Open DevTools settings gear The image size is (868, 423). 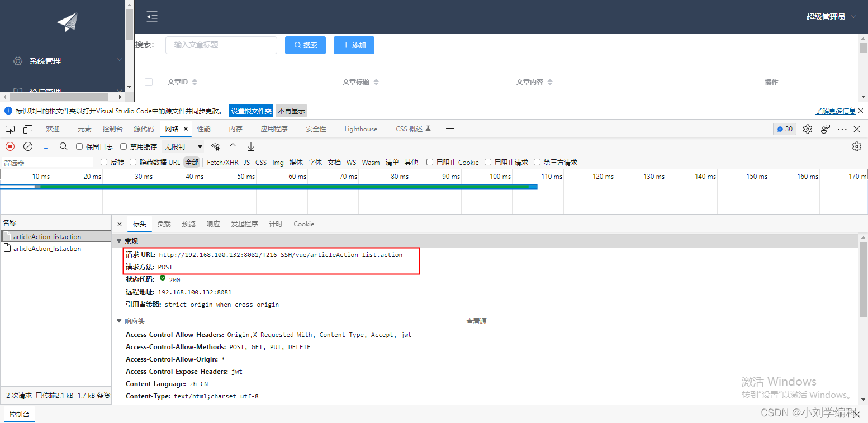808,129
